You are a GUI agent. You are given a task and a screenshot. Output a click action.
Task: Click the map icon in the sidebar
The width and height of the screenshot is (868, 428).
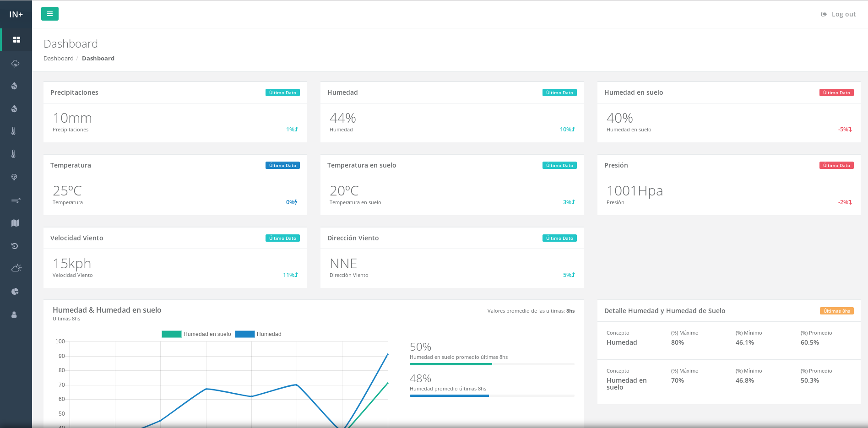click(15, 223)
